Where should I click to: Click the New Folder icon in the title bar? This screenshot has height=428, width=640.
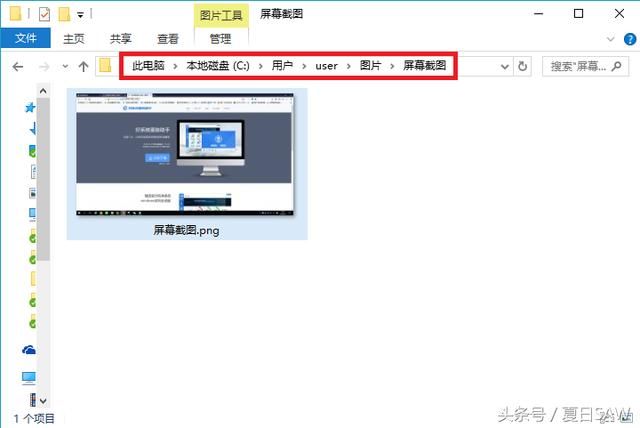pyautogui.click(x=64, y=14)
